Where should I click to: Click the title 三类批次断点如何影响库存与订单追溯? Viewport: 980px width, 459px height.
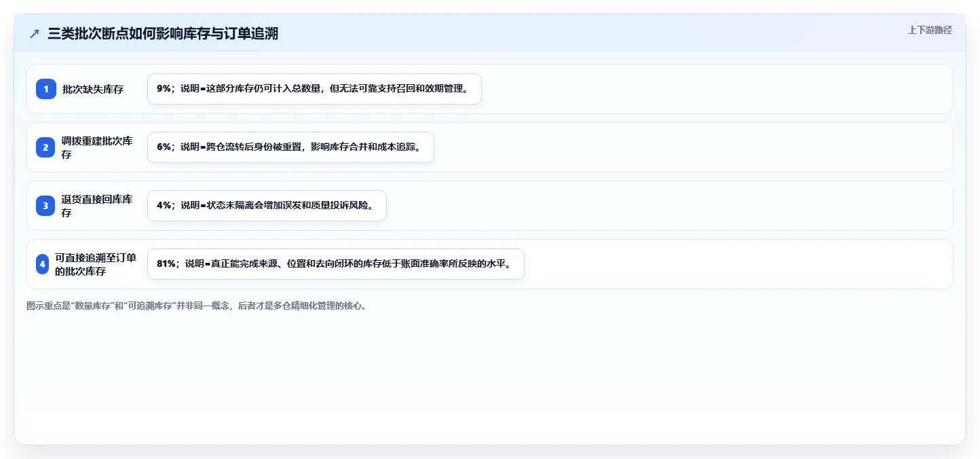click(163, 34)
